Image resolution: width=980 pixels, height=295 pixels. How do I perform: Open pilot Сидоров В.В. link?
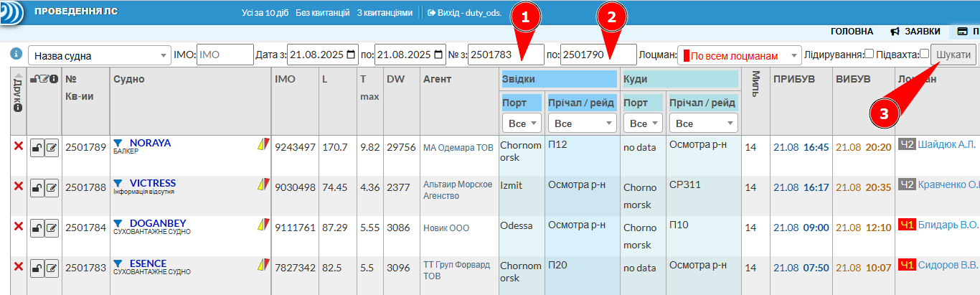click(x=948, y=265)
